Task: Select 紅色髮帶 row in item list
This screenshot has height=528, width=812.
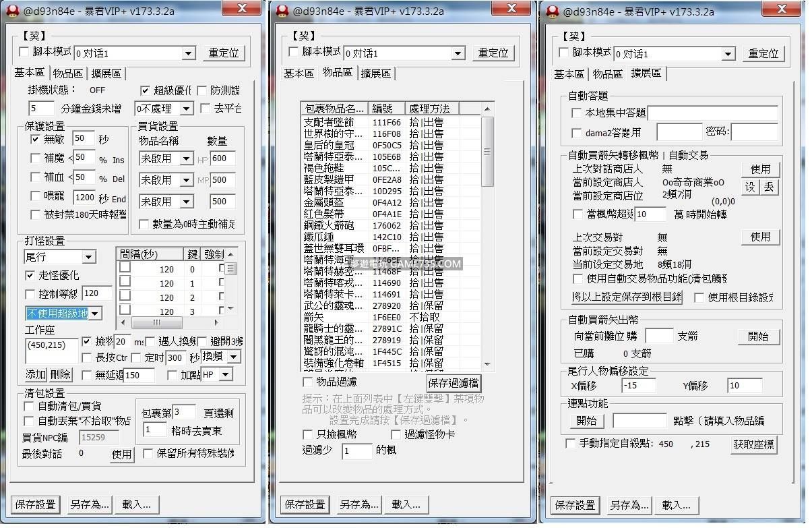Action: (x=391, y=214)
